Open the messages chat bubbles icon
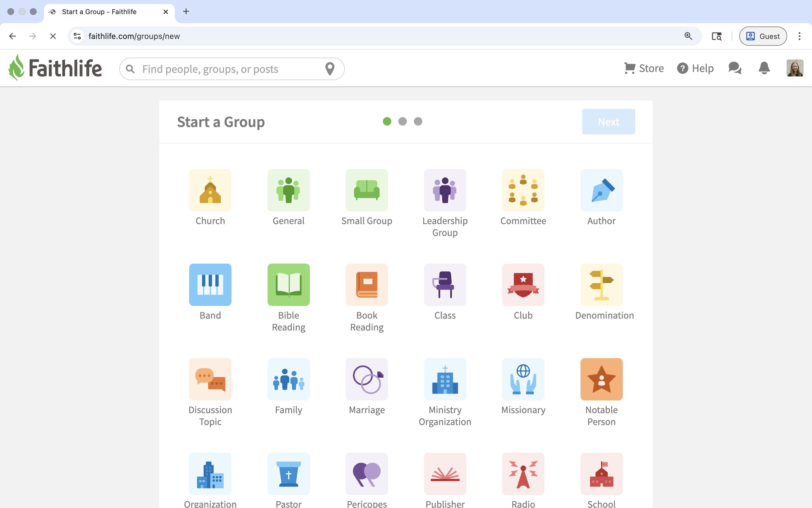The width and height of the screenshot is (812, 508). (735, 68)
